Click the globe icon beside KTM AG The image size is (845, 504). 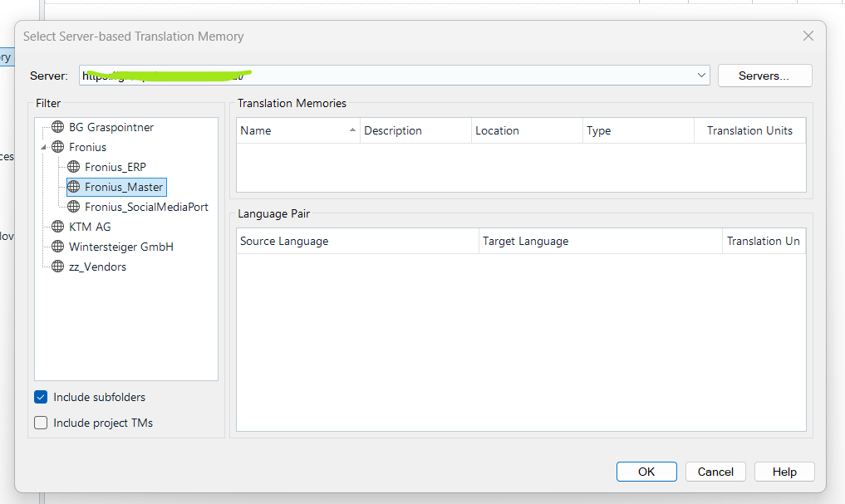(x=57, y=227)
